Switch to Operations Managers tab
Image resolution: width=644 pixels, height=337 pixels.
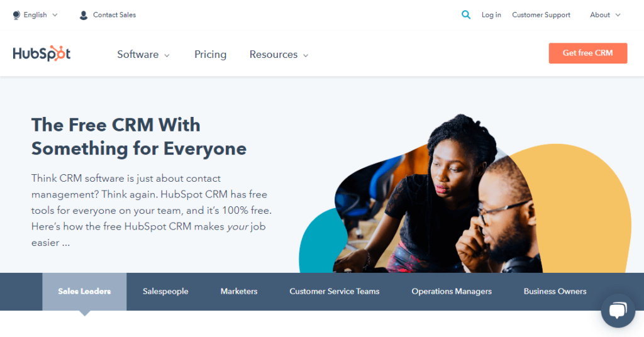[x=452, y=292]
